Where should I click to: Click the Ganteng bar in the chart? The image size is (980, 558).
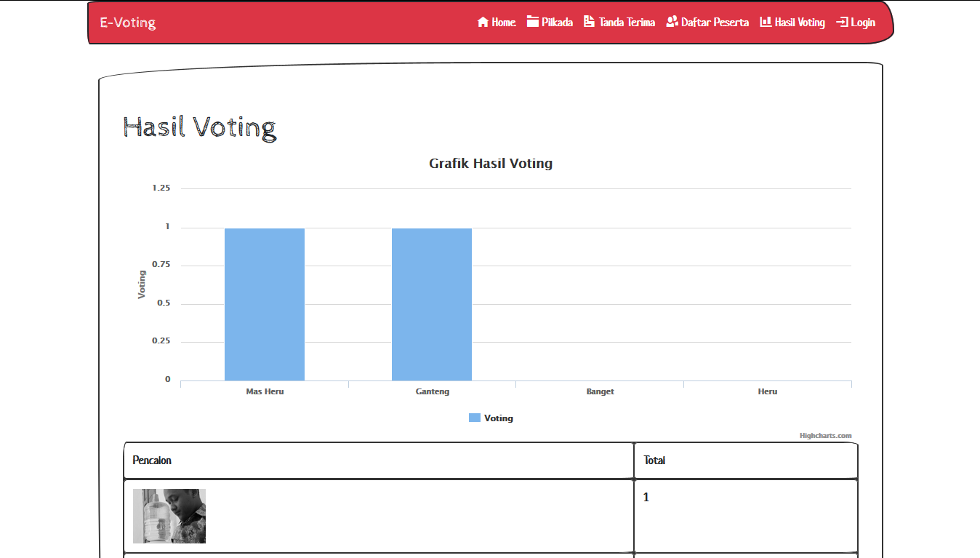pyautogui.click(x=432, y=304)
